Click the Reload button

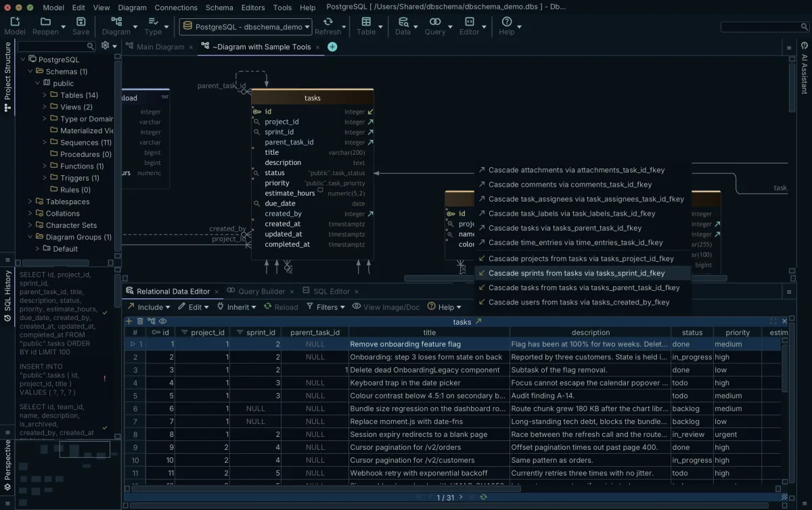281,307
